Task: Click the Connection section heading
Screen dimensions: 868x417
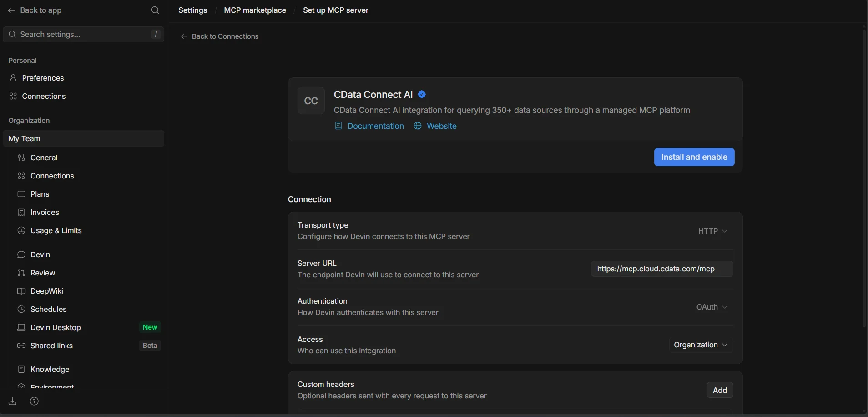Action: pos(309,199)
